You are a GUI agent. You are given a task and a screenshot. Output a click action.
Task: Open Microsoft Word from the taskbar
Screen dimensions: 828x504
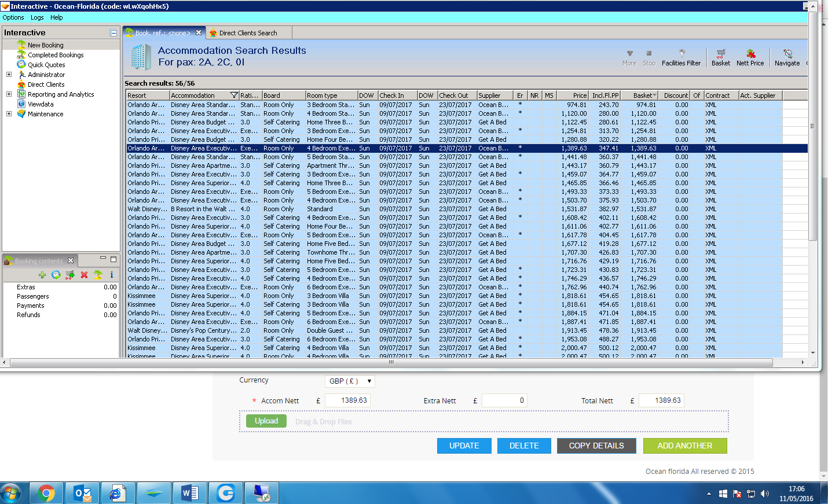[x=189, y=493]
